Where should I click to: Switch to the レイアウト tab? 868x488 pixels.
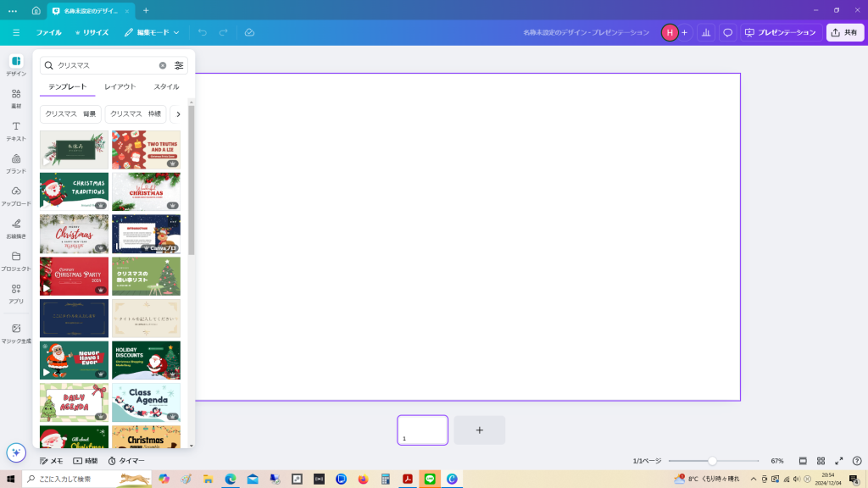pos(120,86)
